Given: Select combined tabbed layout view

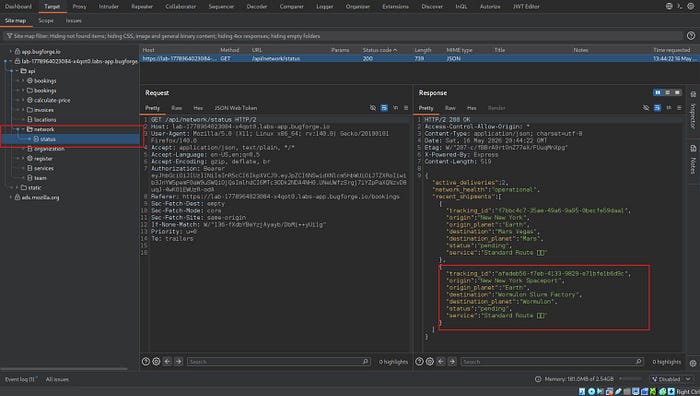Looking at the screenshot, I should (x=677, y=92).
